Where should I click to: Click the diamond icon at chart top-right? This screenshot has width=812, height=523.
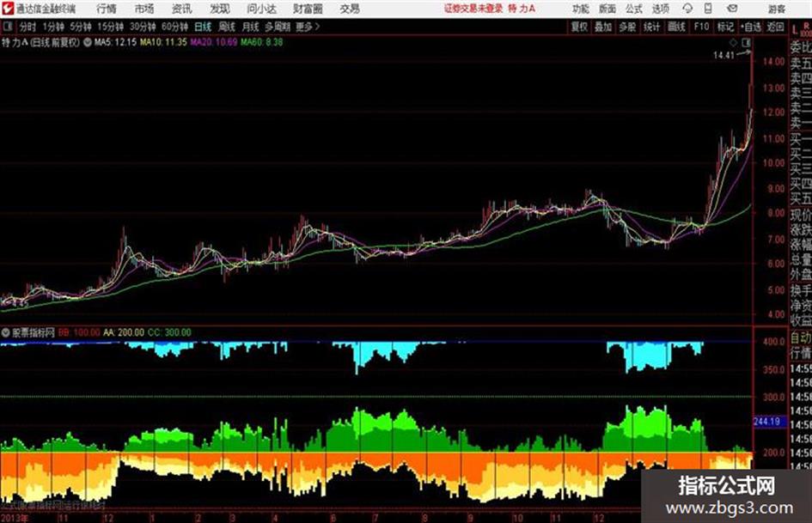point(733,42)
